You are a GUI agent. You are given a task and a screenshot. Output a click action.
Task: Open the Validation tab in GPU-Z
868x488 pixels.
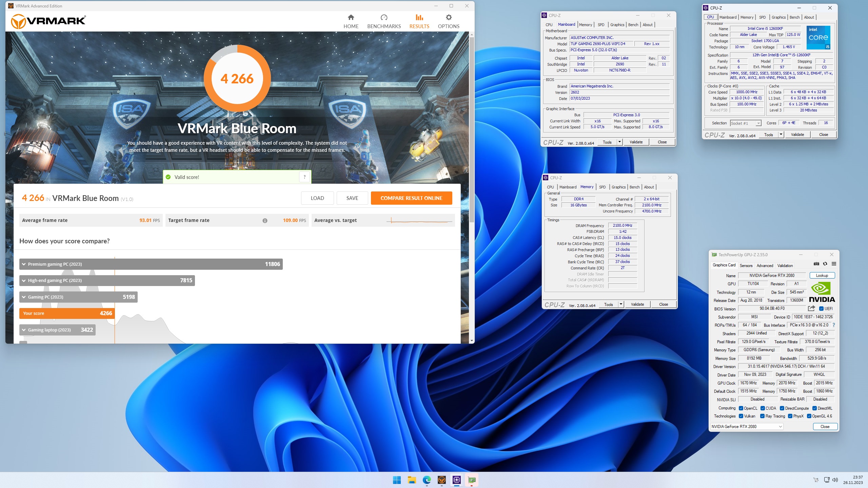pos(785,266)
